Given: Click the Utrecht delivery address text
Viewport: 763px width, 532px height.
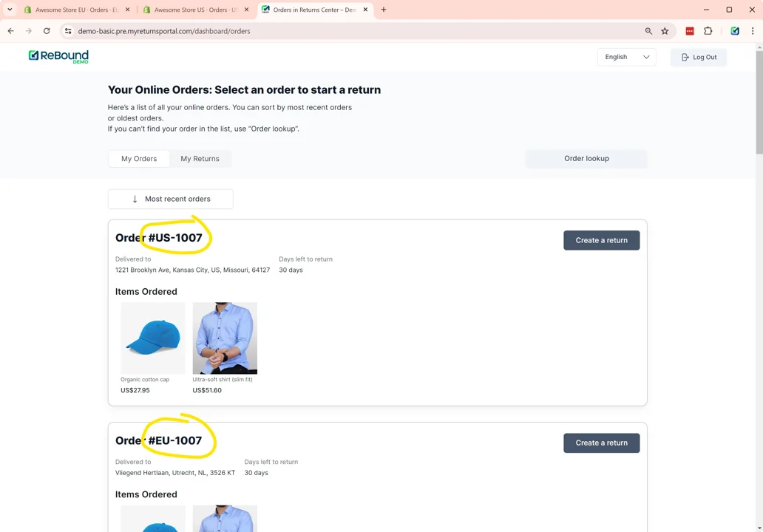Looking at the screenshot, I should click(175, 473).
